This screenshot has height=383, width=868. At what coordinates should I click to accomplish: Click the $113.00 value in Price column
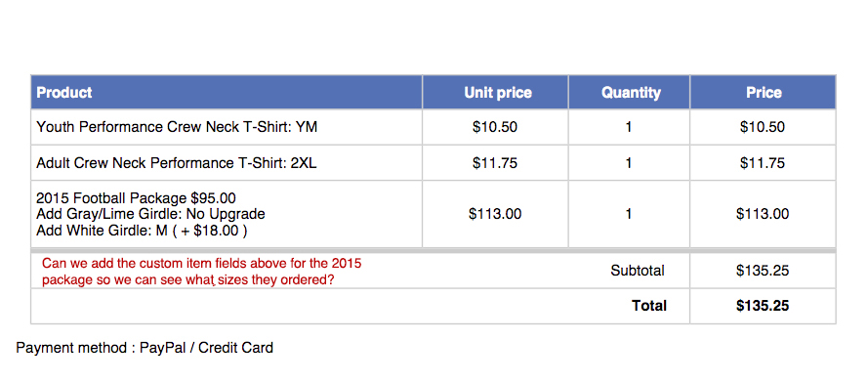(763, 214)
